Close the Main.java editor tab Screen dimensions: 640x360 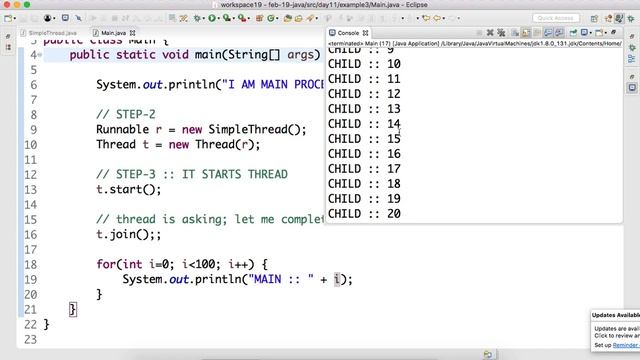(x=132, y=33)
